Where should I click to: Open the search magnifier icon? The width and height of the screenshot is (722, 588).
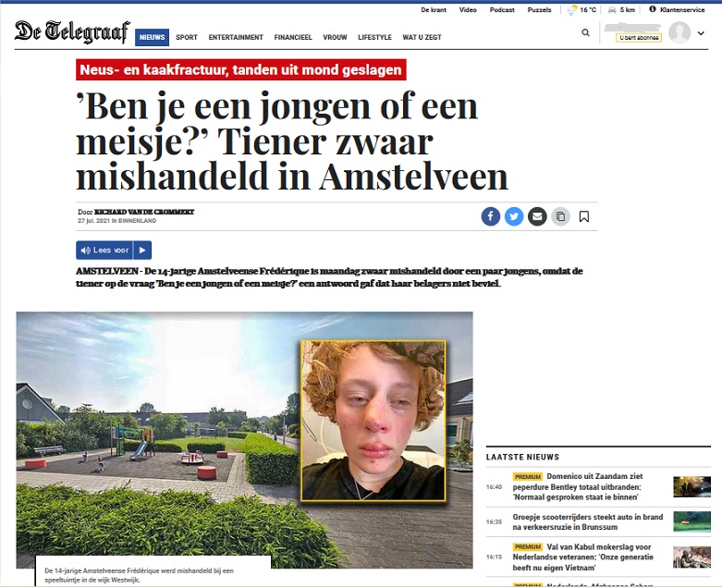pyautogui.click(x=586, y=32)
